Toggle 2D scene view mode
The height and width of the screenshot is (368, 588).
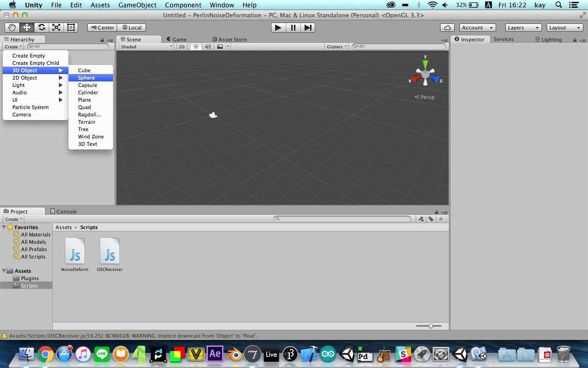point(181,47)
